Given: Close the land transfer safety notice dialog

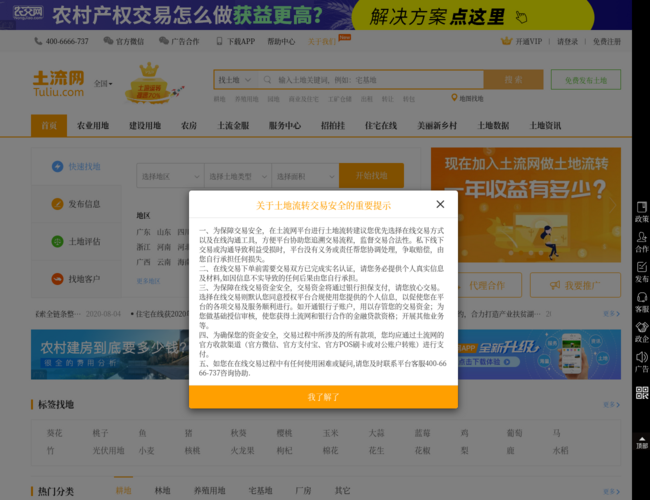Looking at the screenshot, I should click(440, 204).
